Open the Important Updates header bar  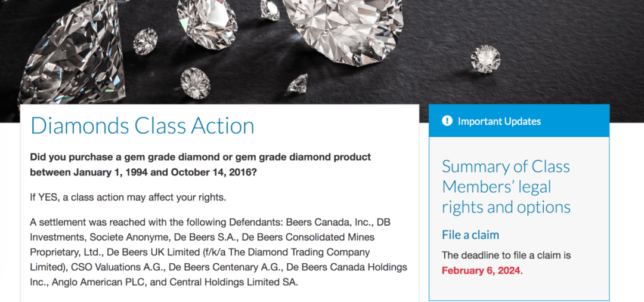point(519,121)
